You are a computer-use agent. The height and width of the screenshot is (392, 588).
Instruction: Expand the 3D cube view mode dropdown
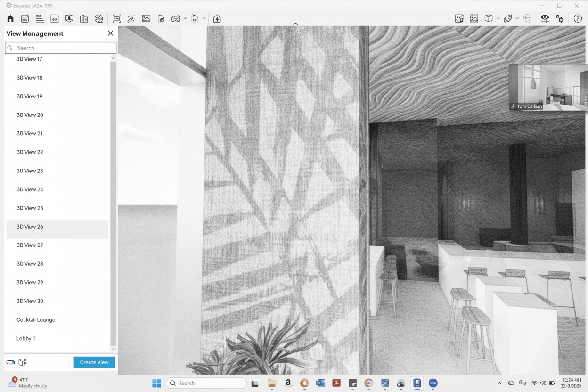click(498, 19)
